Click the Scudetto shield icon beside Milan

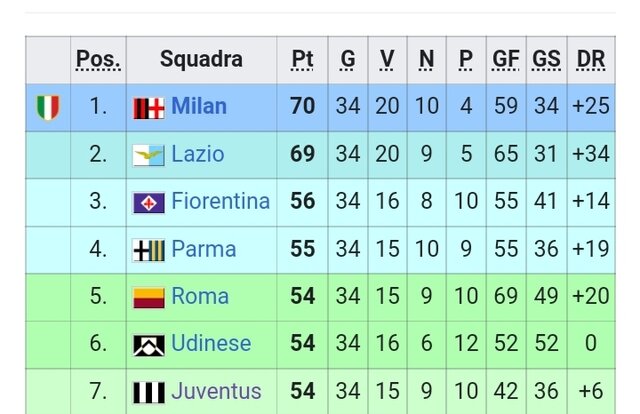48,107
